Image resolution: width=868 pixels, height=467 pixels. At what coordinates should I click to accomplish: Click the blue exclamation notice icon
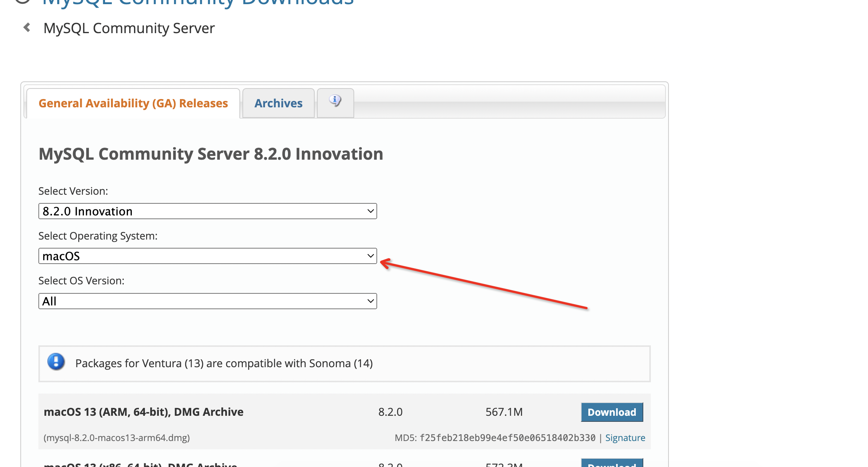tap(56, 362)
